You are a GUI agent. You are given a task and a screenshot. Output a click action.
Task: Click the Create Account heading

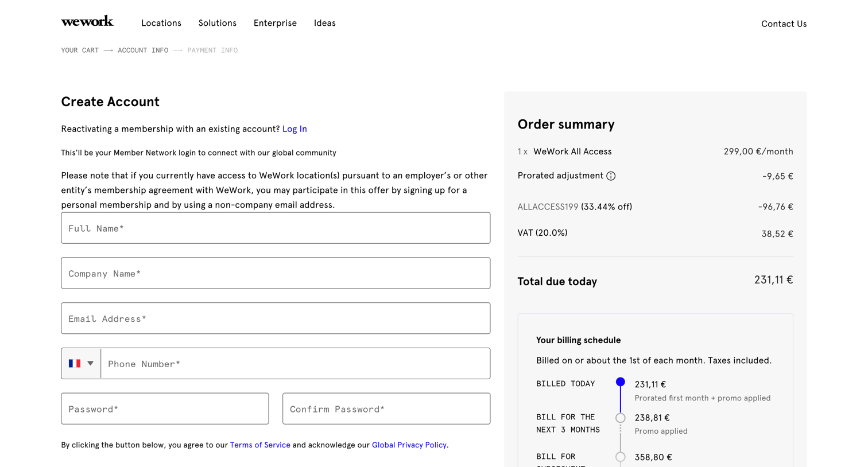point(110,102)
